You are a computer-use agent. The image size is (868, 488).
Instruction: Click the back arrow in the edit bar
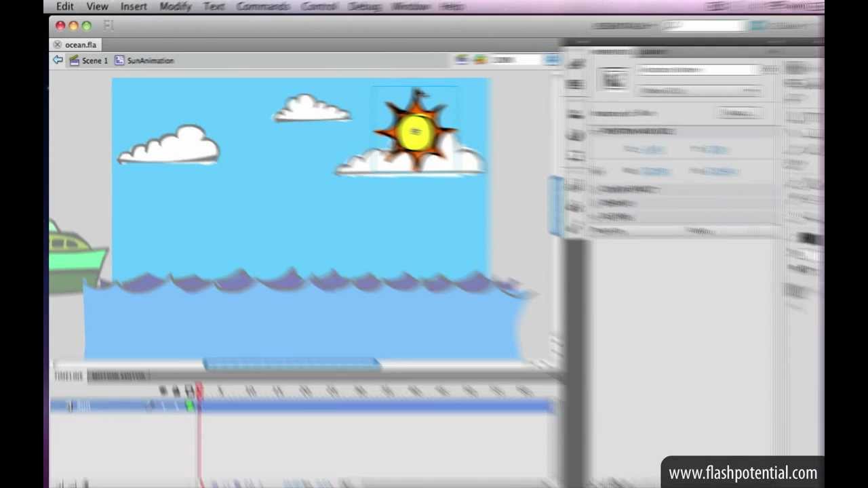(58, 60)
